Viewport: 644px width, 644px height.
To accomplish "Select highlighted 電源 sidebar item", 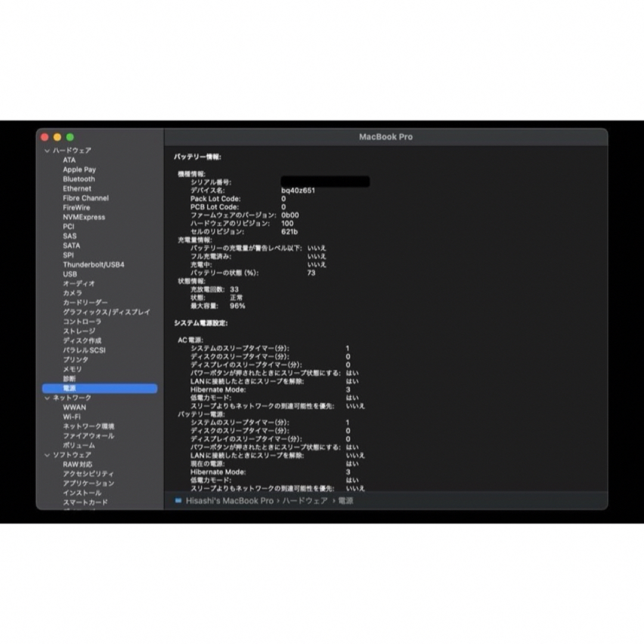I will pos(100,388).
